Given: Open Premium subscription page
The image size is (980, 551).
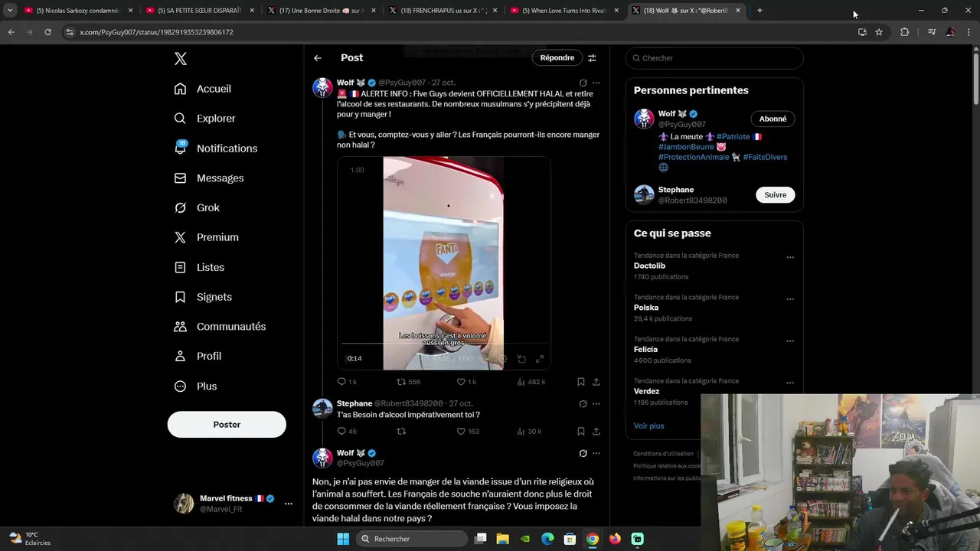Looking at the screenshot, I should (207, 237).
